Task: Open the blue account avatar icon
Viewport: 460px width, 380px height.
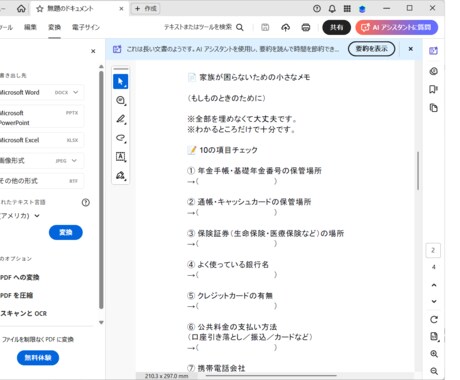Action: tap(362, 9)
